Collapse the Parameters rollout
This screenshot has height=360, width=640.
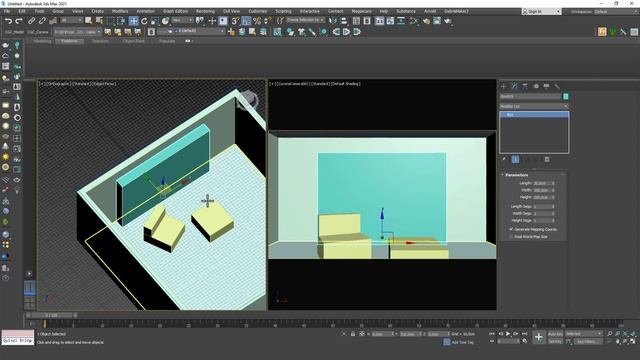point(516,175)
